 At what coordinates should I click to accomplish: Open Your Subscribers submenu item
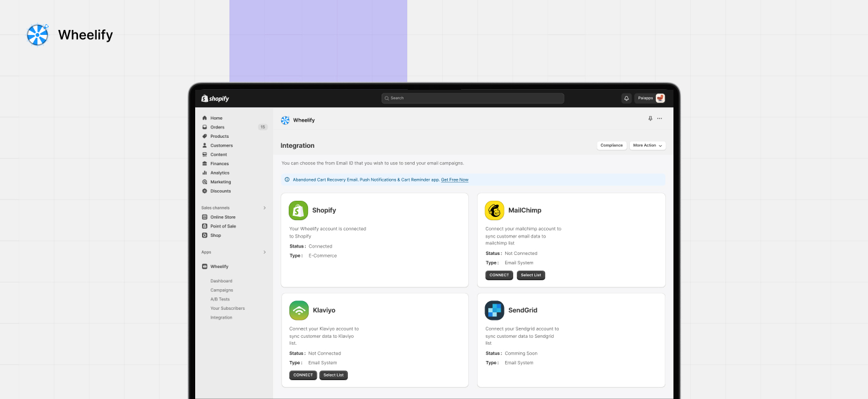pyautogui.click(x=228, y=308)
